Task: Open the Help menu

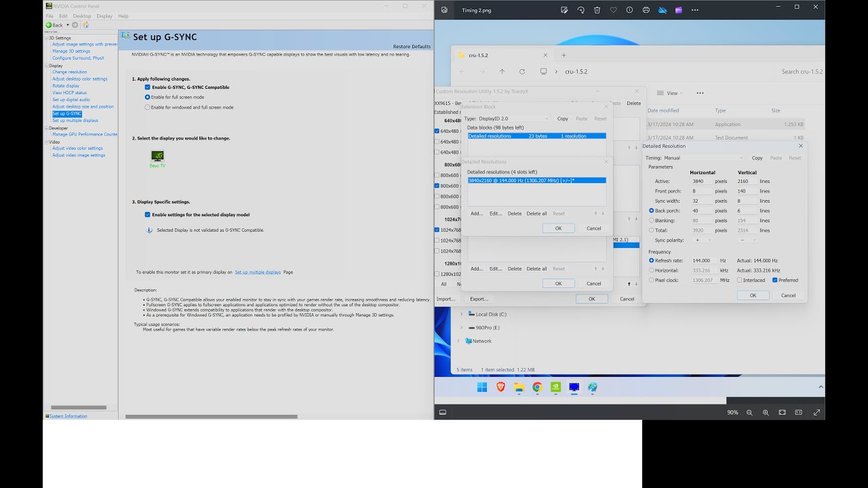Action: (123, 16)
